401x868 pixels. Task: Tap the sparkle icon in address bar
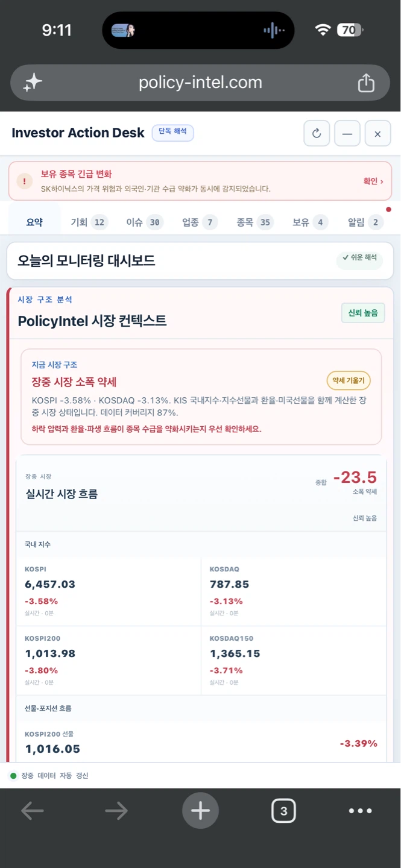(33, 83)
